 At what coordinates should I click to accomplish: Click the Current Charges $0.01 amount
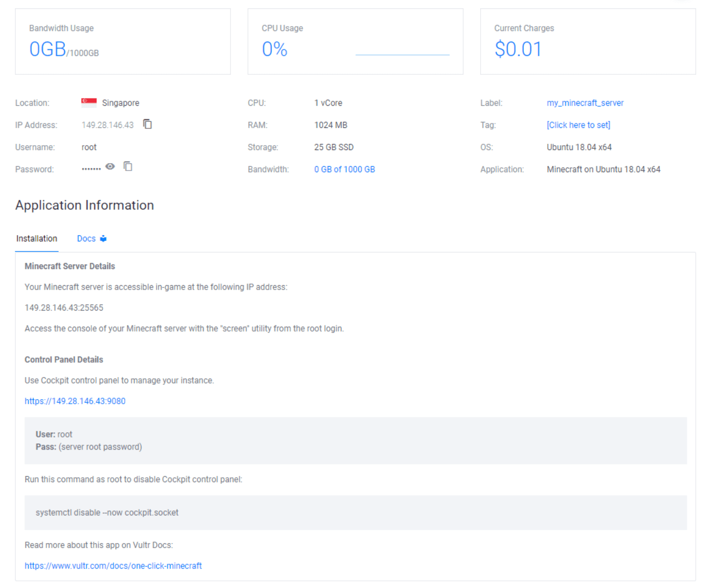click(x=518, y=49)
